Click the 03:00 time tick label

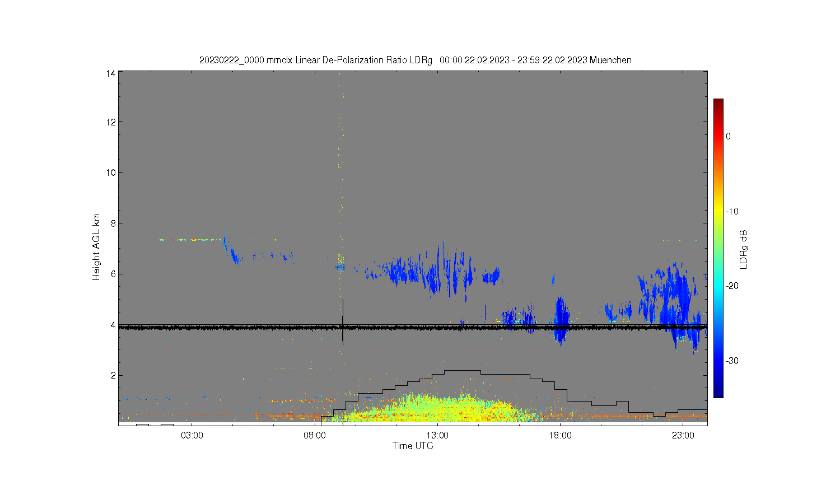click(x=192, y=435)
